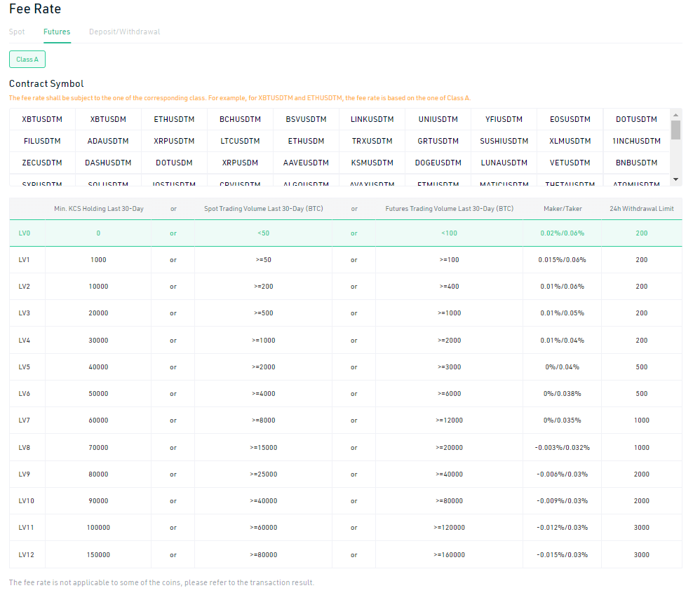Click the Maker/Taker column header
Screen dimensions: 700x595
pos(563,208)
